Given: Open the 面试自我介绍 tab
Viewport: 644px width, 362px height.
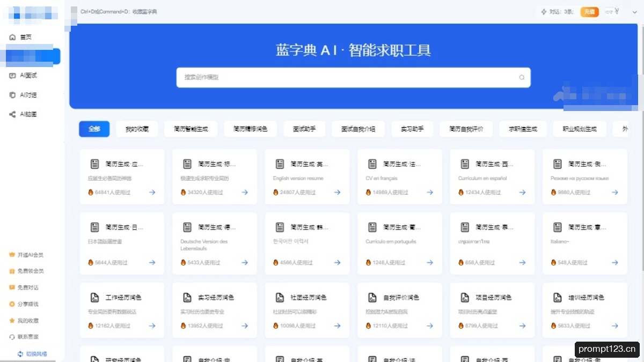Looking at the screenshot, I should pyautogui.click(x=358, y=129).
